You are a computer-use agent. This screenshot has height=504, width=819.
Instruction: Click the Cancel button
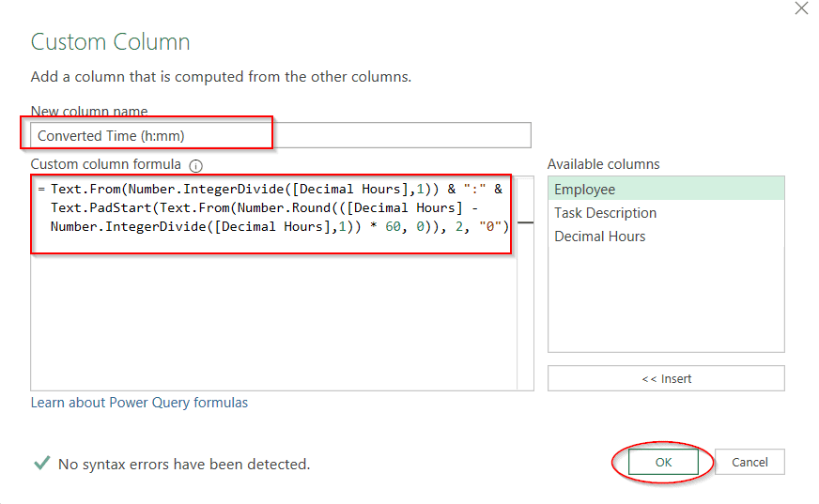[749, 463]
